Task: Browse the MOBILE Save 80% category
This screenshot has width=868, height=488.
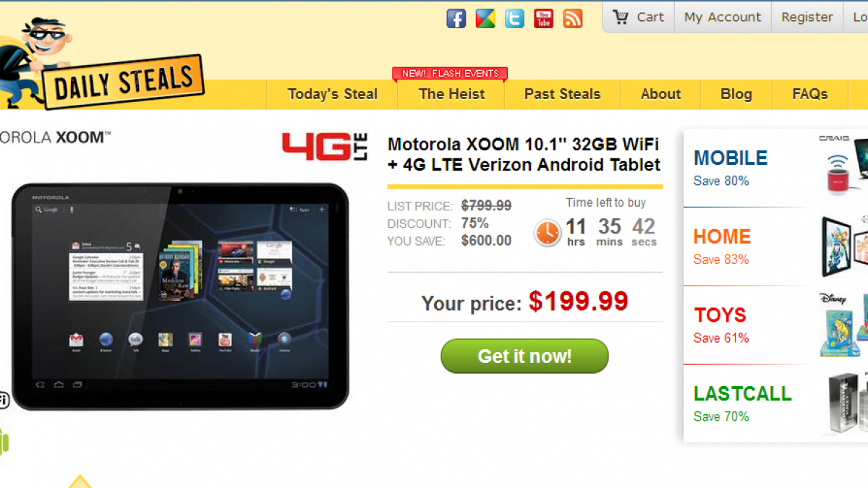Action: coord(775,168)
